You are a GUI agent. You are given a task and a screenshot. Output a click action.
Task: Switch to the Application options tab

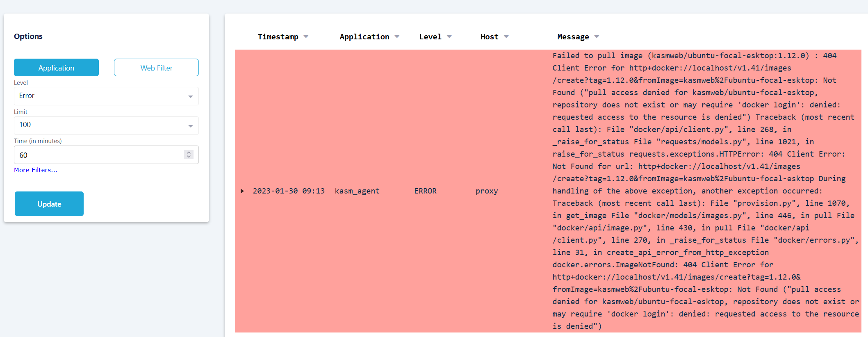click(x=56, y=68)
